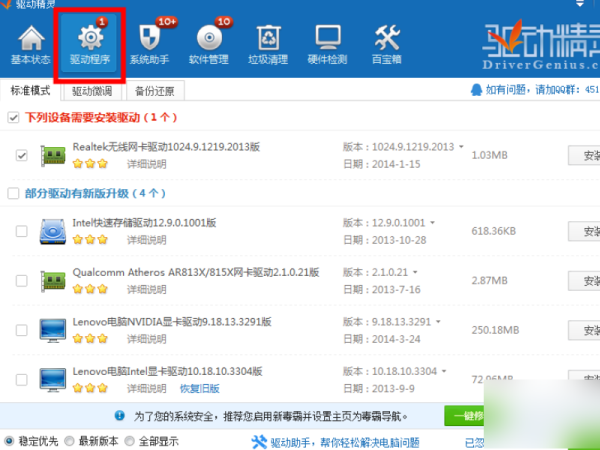The height and width of the screenshot is (450, 600).
Task: Click the Lenovo电脑NVIDIA显卡驱动 title text
Action: pos(172,321)
